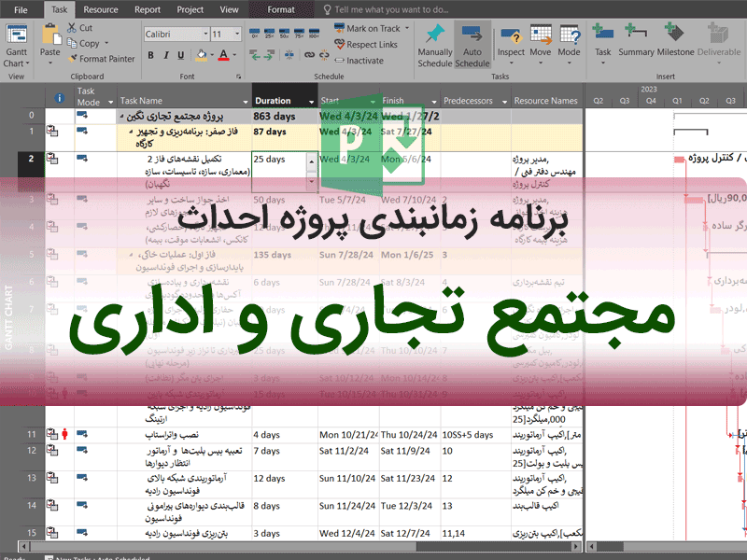
Task: Toggle Bold text formatting
Action: [x=150, y=55]
